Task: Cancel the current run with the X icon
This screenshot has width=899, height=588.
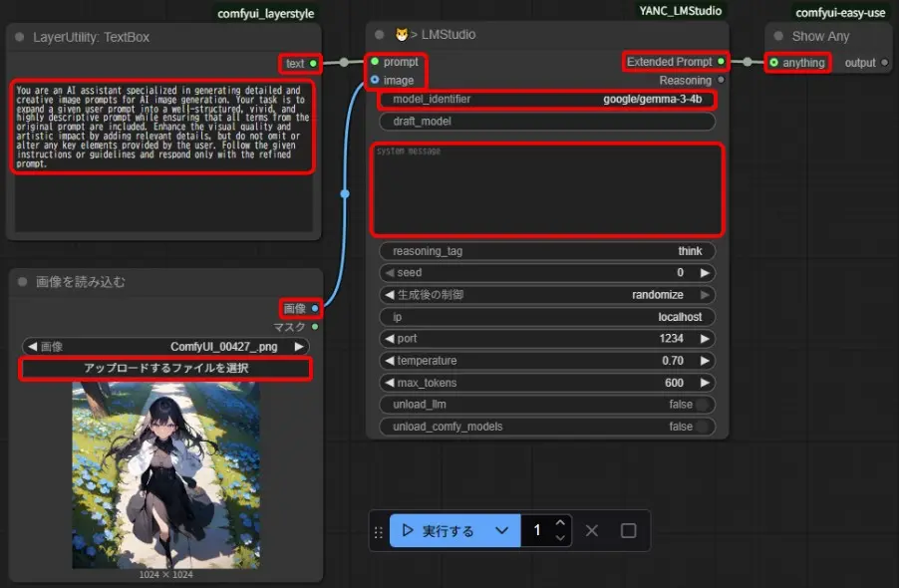Action: 592,530
